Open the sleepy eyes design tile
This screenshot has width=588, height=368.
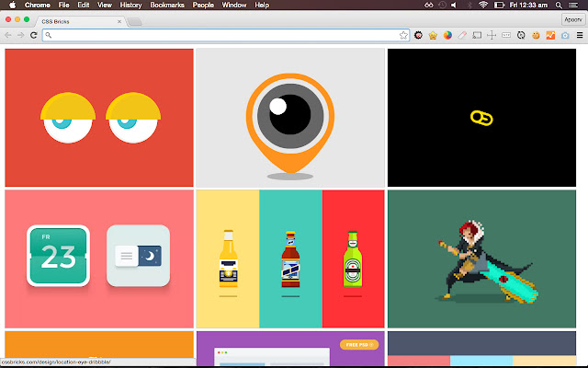[x=99, y=117]
